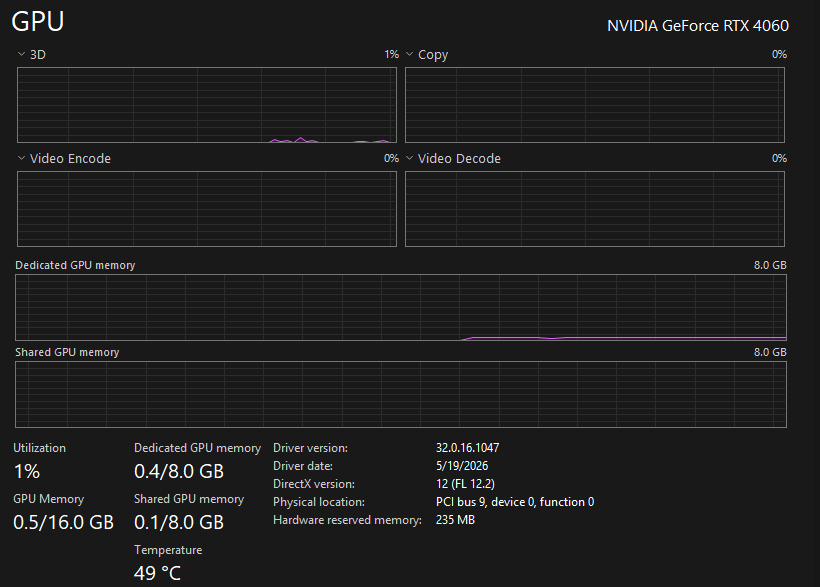Click the Video Decode usage graph

(x=595, y=209)
